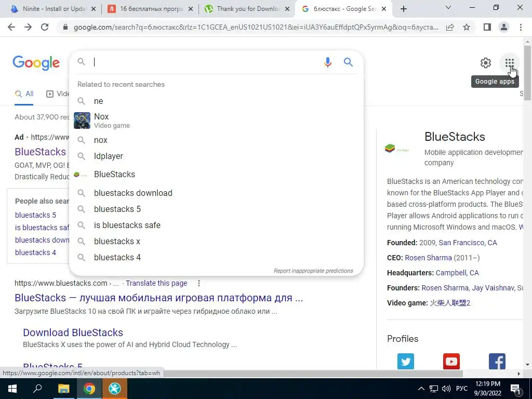
Task: Switch to 16 бесплатных програм tab
Action: [x=145, y=9]
